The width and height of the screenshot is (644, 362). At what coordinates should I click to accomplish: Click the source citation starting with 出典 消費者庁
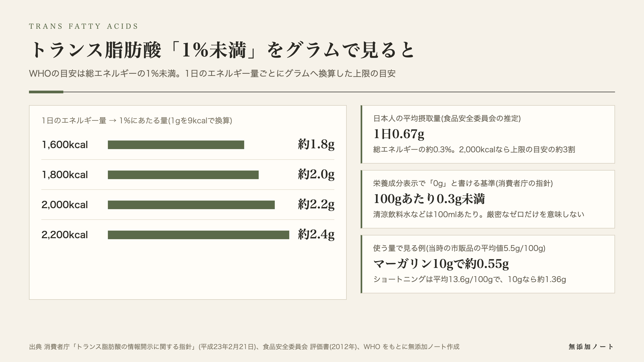pos(244,347)
